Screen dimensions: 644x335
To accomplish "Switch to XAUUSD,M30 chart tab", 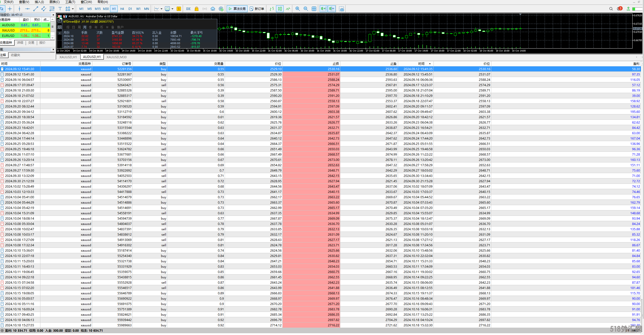I will tap(116, 57).
